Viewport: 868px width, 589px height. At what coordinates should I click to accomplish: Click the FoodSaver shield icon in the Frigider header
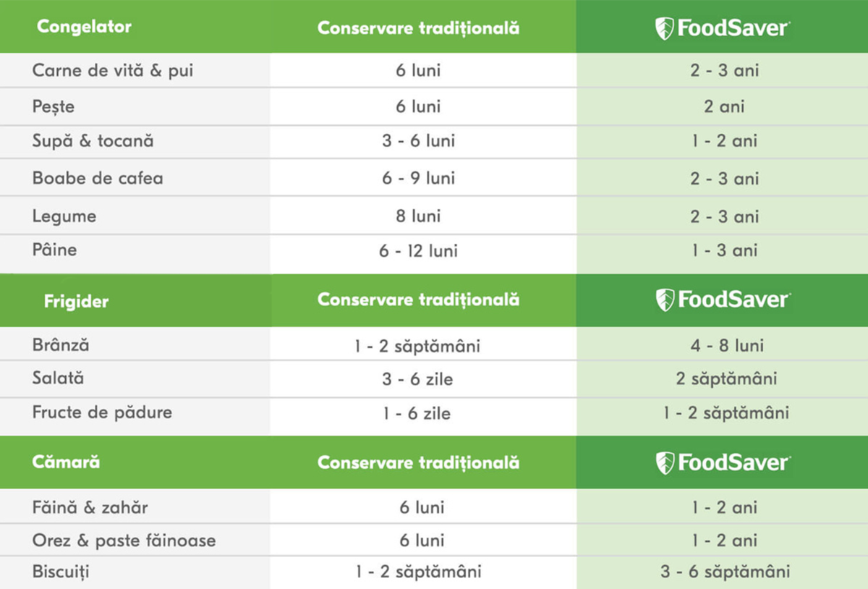click(664, 300)
